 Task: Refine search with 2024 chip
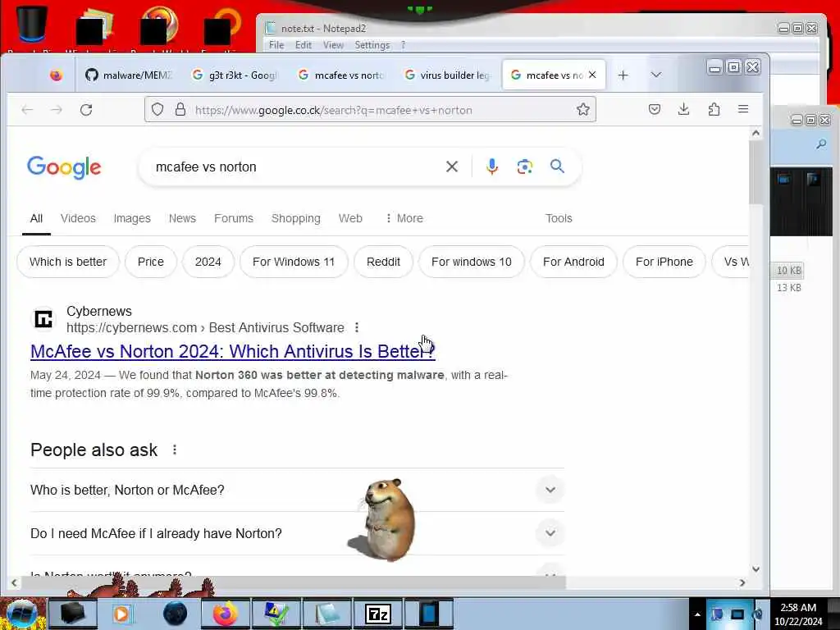coord(208,262)
